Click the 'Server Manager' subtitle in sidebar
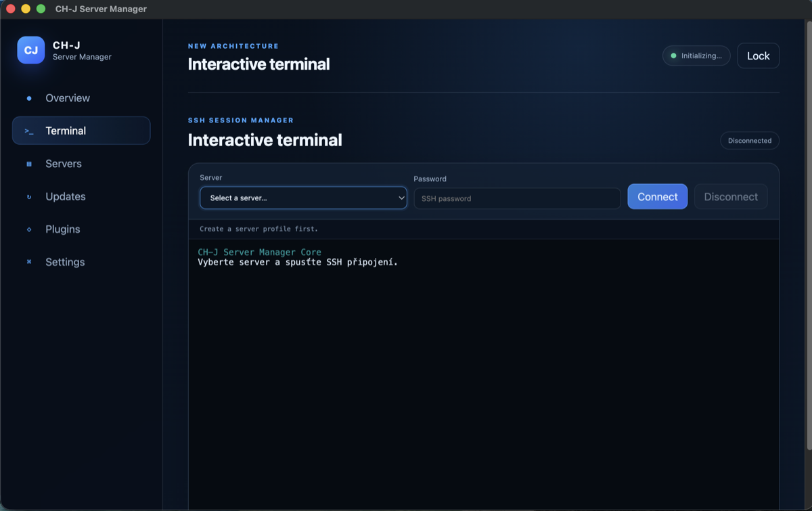 [x=82, y=57]
